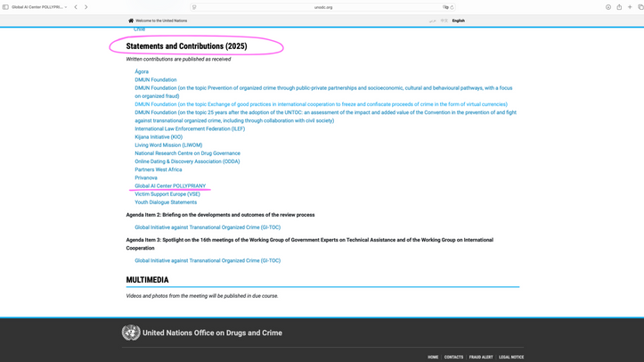The image size is (644, 362).
Task: Click the unodc.org address bar
Action: pos(323,7)
